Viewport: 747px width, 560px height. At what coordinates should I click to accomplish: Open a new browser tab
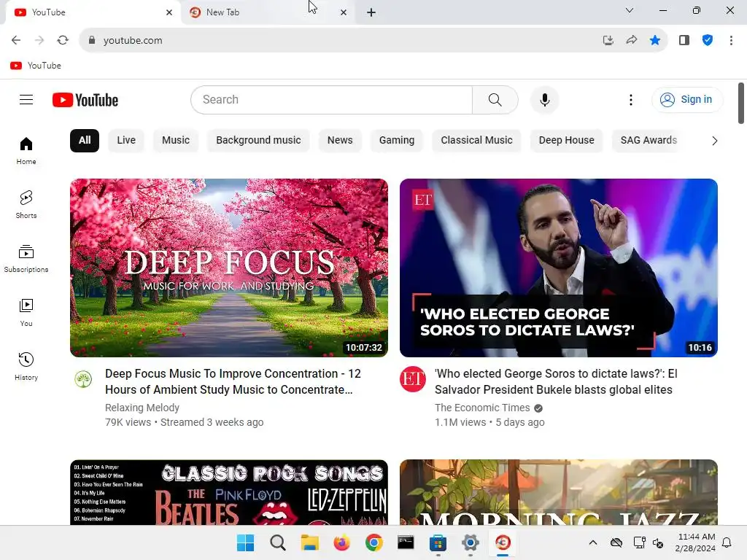coord(371,12)
